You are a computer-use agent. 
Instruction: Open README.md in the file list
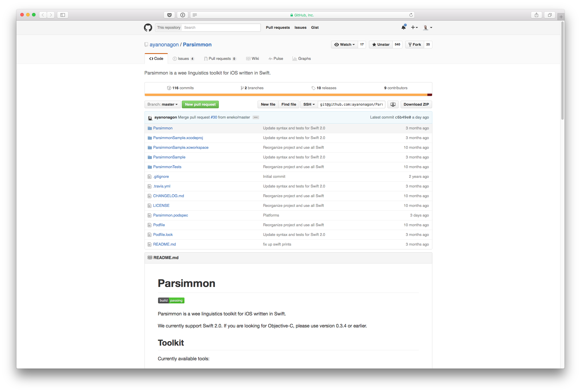[x=164, y=244]
